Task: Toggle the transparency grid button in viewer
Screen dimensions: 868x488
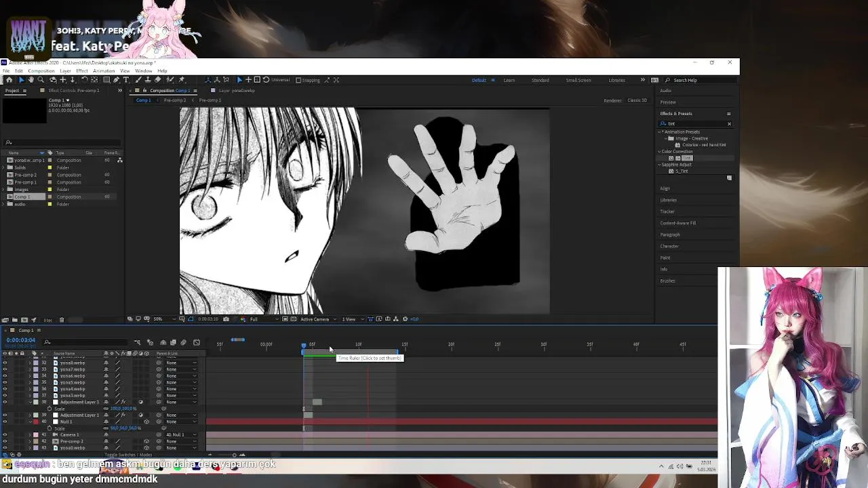Action: coord(294,319)
